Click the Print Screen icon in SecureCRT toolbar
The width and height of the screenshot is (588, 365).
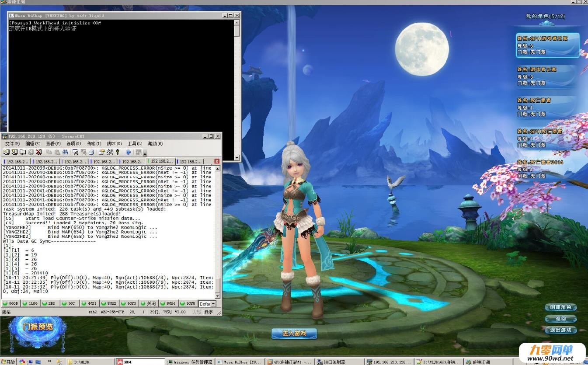point(75,152)
